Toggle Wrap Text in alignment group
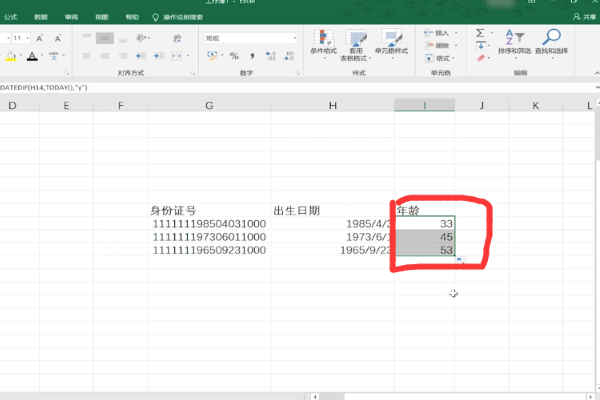 coord(177,38)
